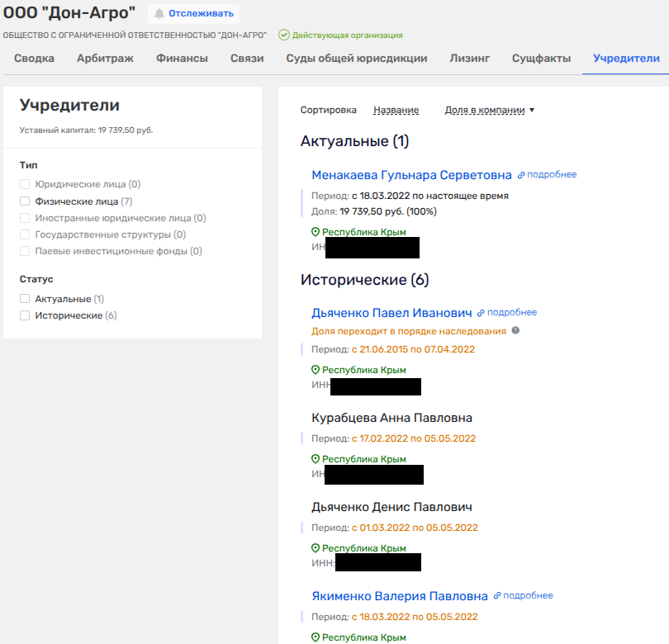This screenshot has width=669, height=644.
Task: Select the Суды общей юрисдикции tab
Action: (x=356, y=59)
